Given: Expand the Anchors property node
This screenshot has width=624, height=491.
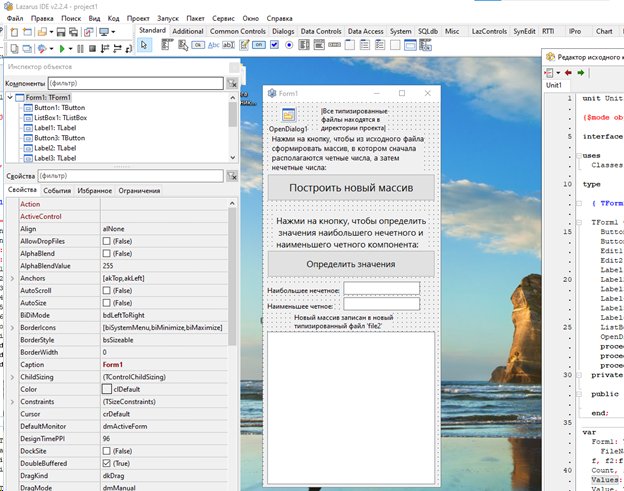Looking at the screenshot, I should pyautogui.click(x=12, y=278).
